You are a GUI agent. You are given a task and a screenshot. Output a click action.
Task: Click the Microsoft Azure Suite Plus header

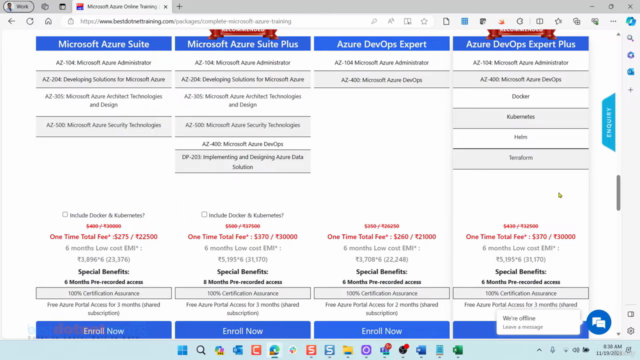click(242, 44)
